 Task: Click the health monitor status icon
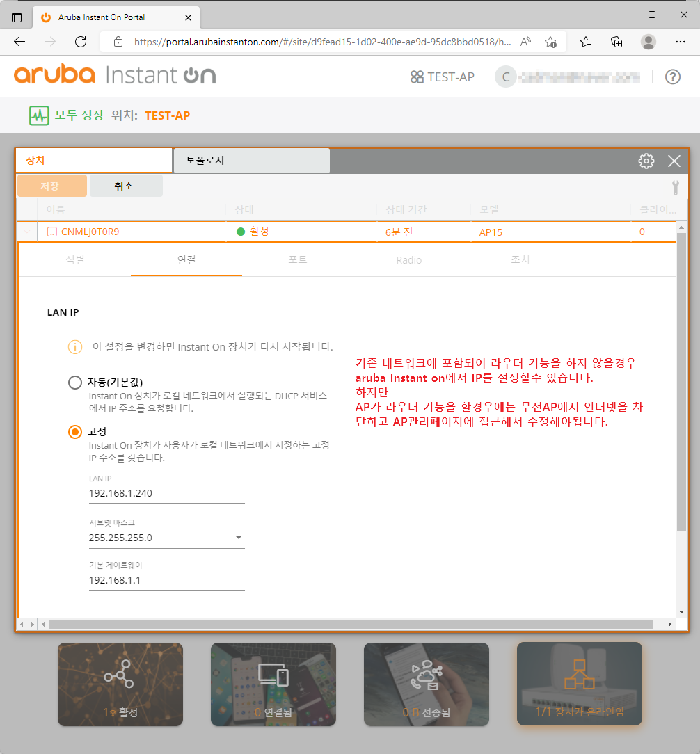click(39, 115)
